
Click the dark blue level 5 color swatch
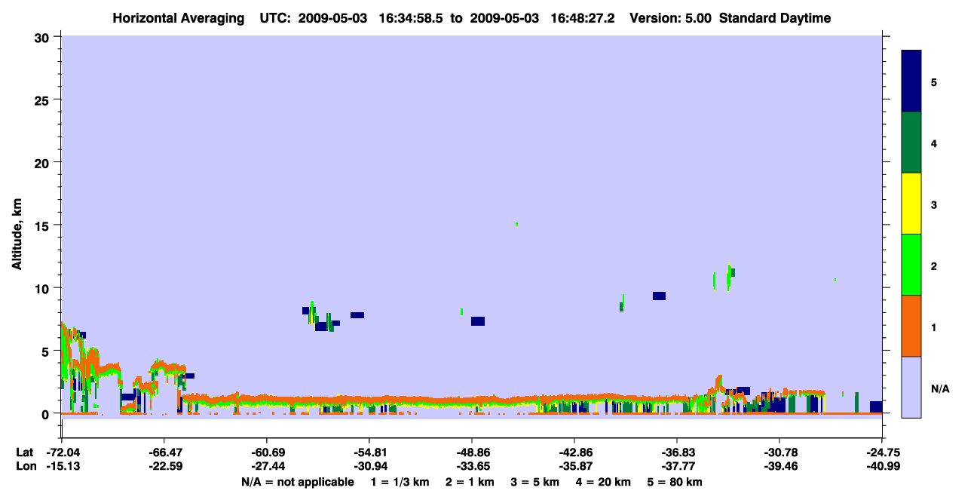tap(911, 81)
